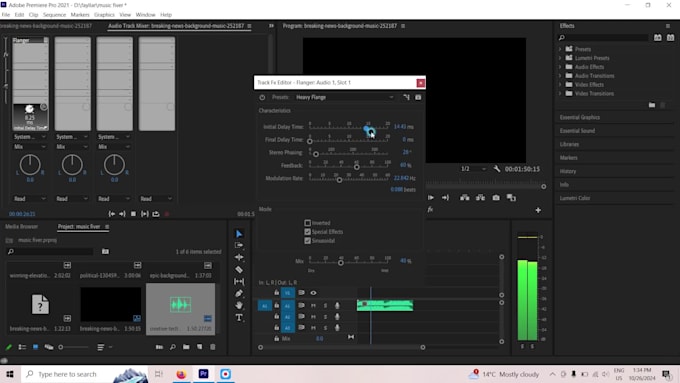The image size is (680, 383).
Task: Click the Mix slider handle in Flanger editor
Action: click(341, 263)
